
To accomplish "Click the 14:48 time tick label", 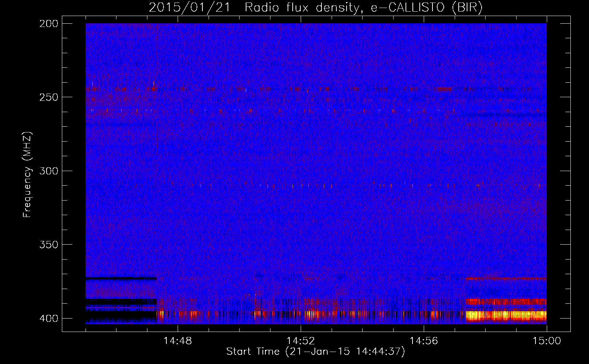I will [178, 341].
